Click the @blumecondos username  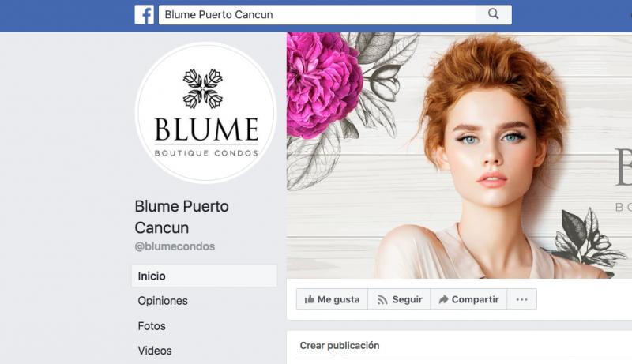point(175,246)
